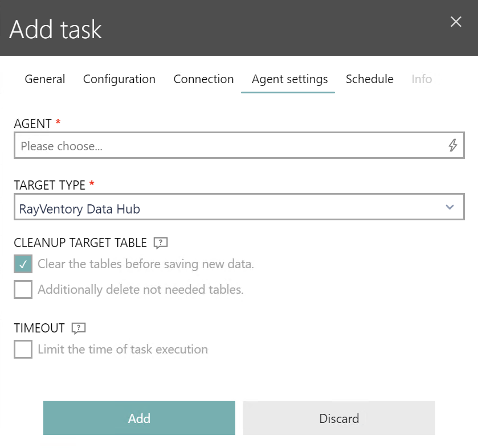
Task: Switch to the General tab
Action: pos(45,79)
